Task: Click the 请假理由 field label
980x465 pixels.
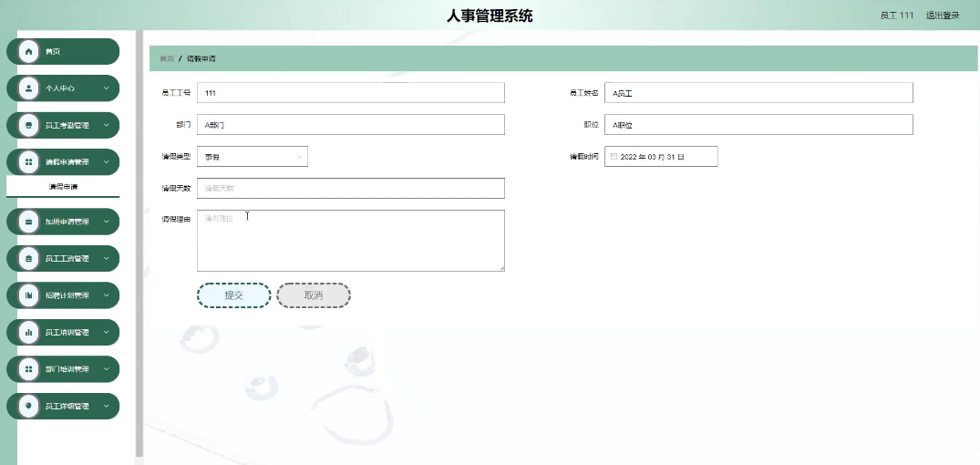Action: click(x=176, y=220)
